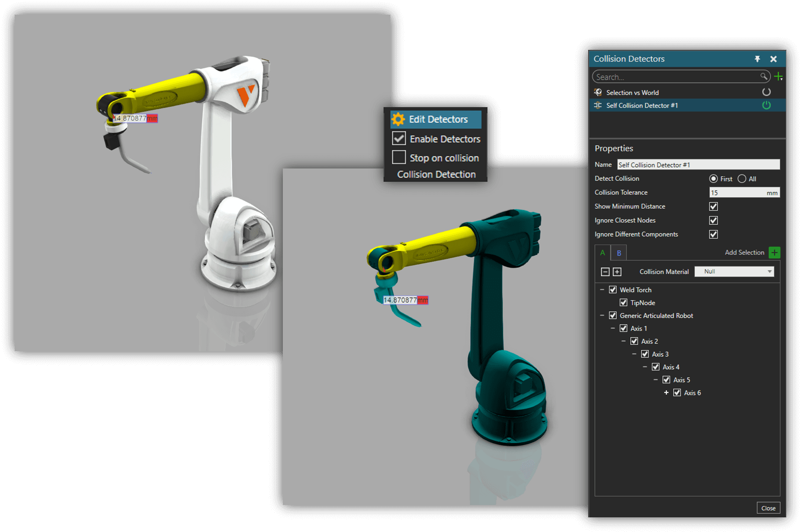Click the Collision Tolerance input field
This screenshot has width=801, height=532.
point(744,193)
